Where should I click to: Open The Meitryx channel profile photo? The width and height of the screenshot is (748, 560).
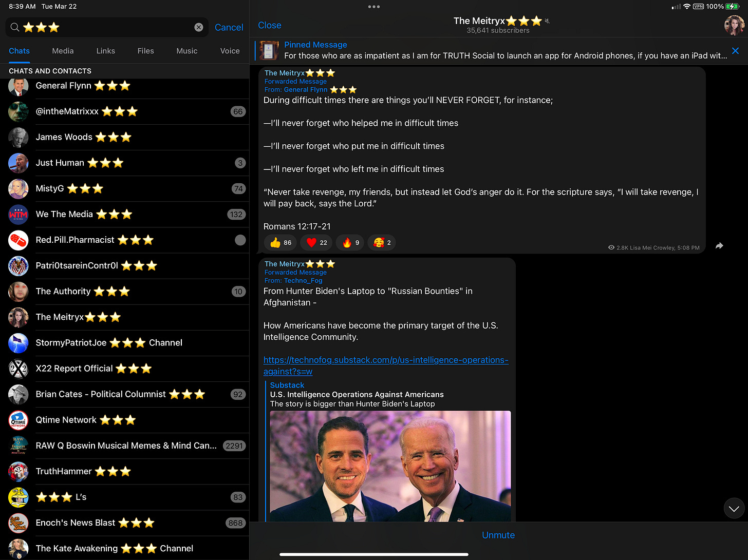click(734, 25)
